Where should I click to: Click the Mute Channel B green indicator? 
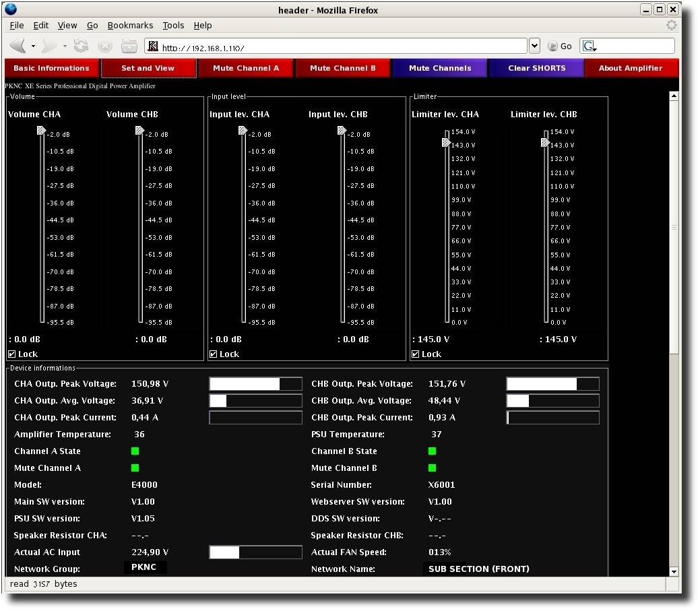click(x=432, y=468)
